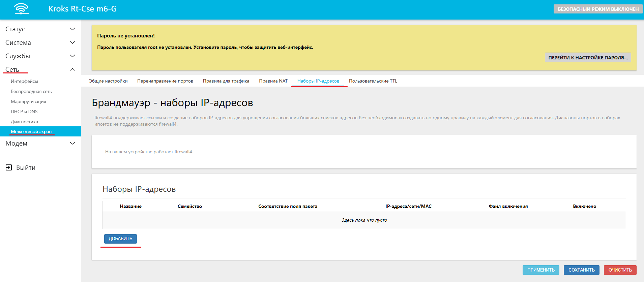Open Пользовательские TTL tab

point(373,81)
